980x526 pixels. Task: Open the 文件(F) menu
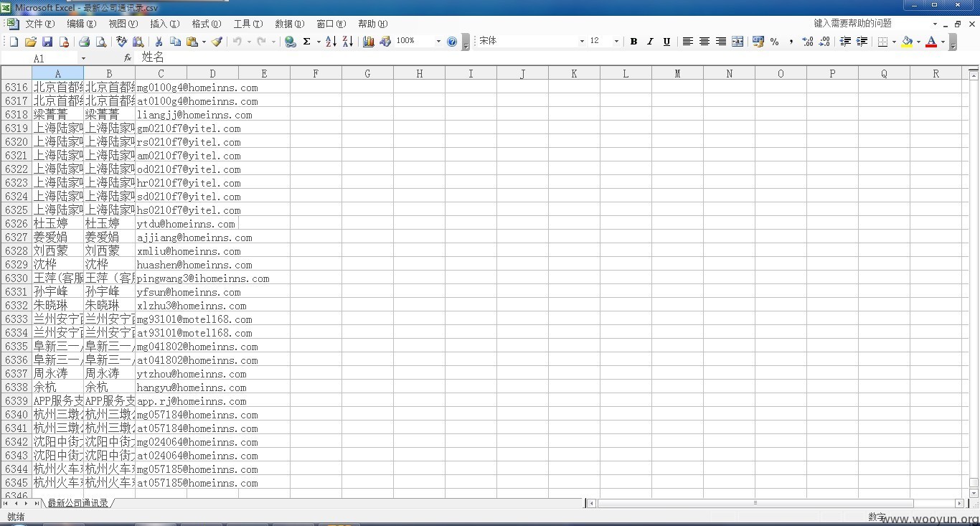tap(39, 24)
